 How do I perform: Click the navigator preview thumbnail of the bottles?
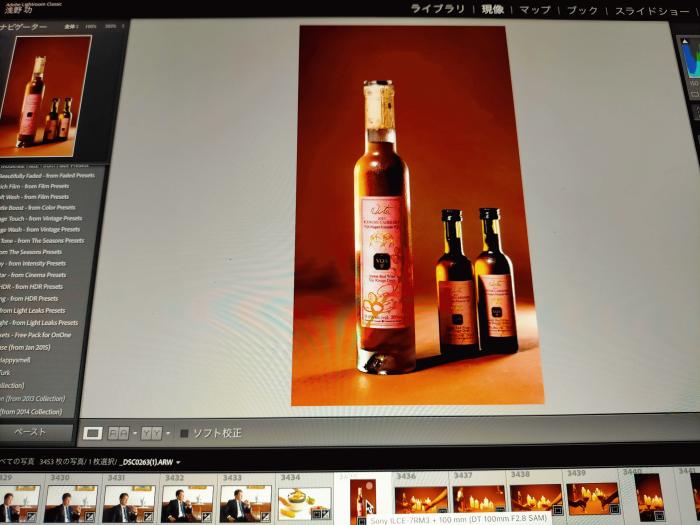point(45,96)
